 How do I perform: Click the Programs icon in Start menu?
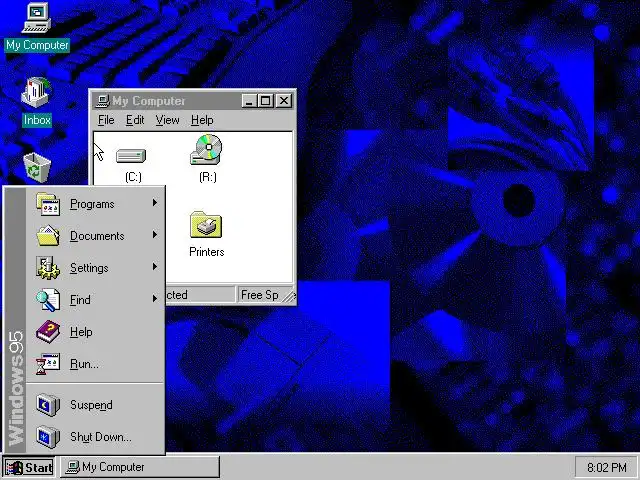click(48, 204)
